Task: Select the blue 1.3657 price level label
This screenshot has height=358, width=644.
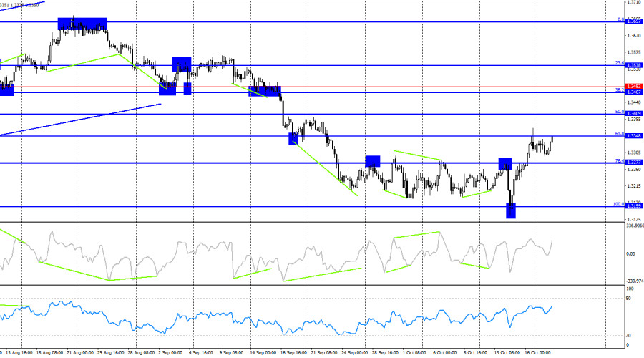Action: [x=634, y=21]
